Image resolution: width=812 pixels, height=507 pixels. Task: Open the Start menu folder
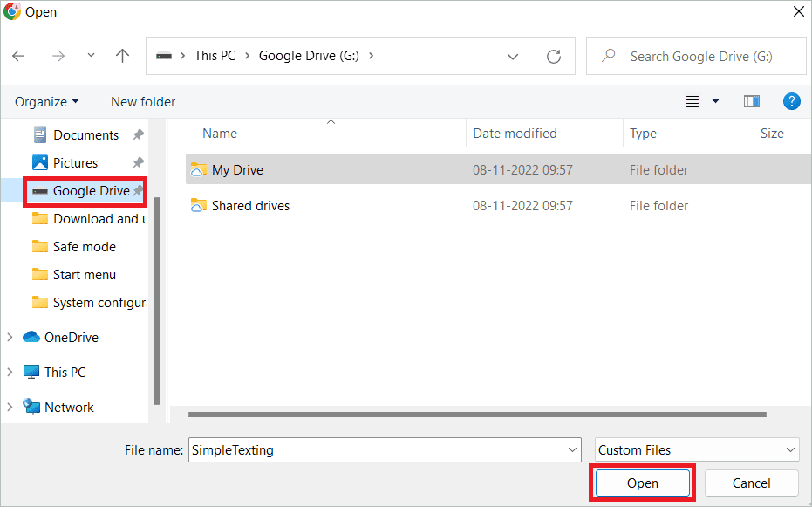[x=73, y=275]
